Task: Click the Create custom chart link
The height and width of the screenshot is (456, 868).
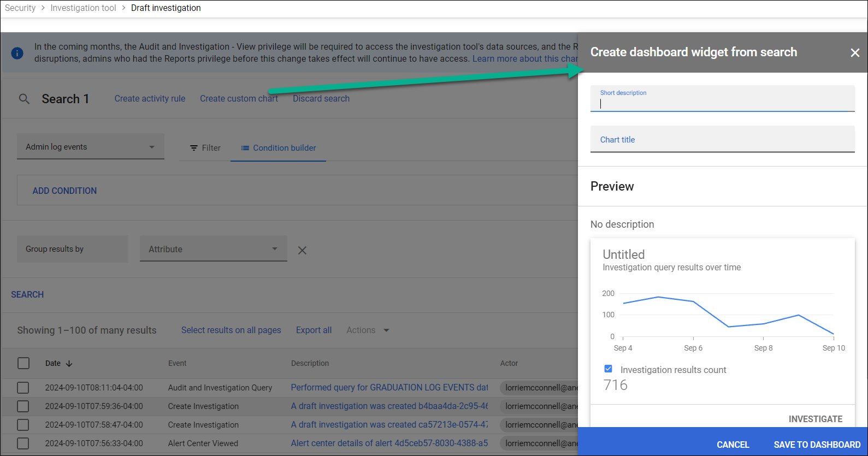Action: (239, 99)
